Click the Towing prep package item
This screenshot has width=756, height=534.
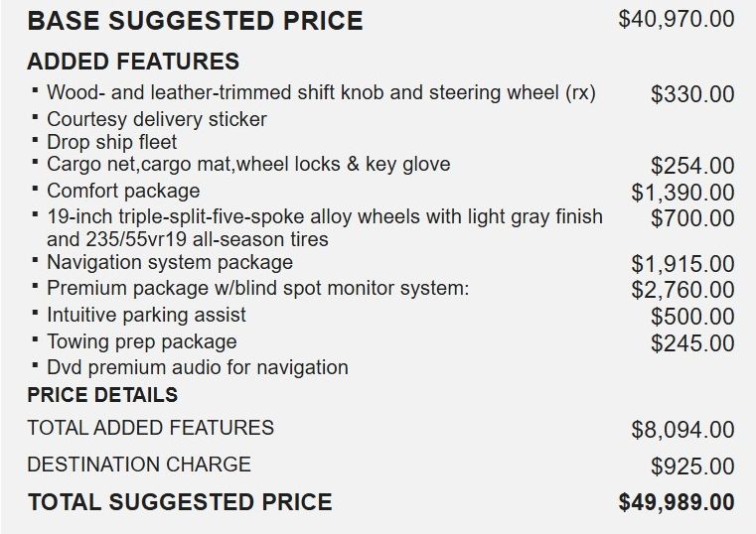pyautogui.click(x=142, y=341)
